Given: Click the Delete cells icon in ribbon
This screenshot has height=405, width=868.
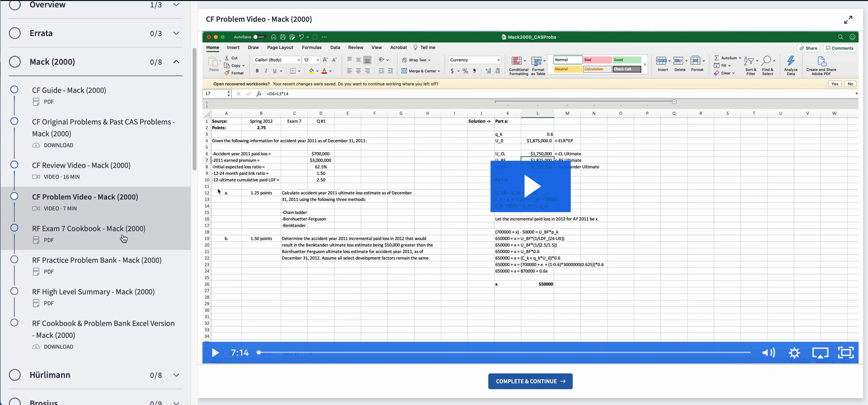Looking at the screenshot, I should point(678,61).
